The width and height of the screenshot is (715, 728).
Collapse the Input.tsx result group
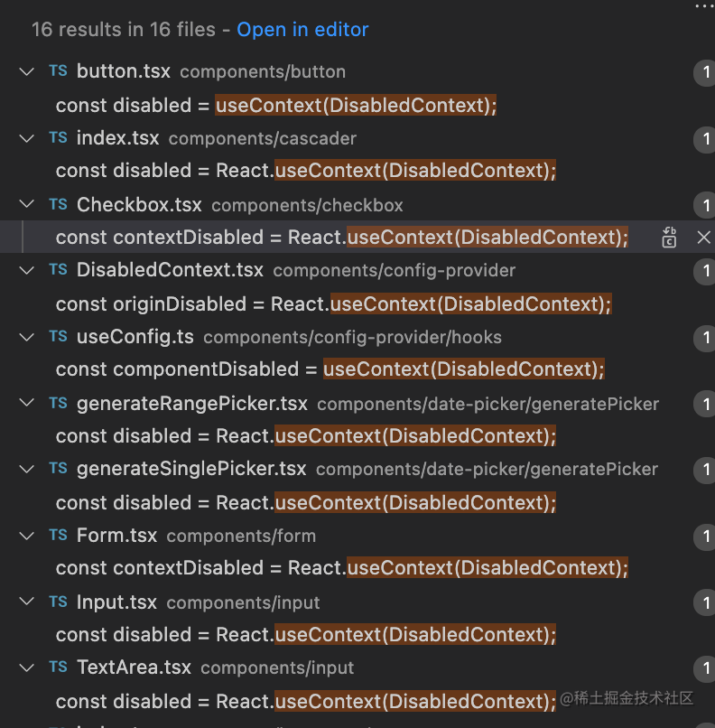26,602
